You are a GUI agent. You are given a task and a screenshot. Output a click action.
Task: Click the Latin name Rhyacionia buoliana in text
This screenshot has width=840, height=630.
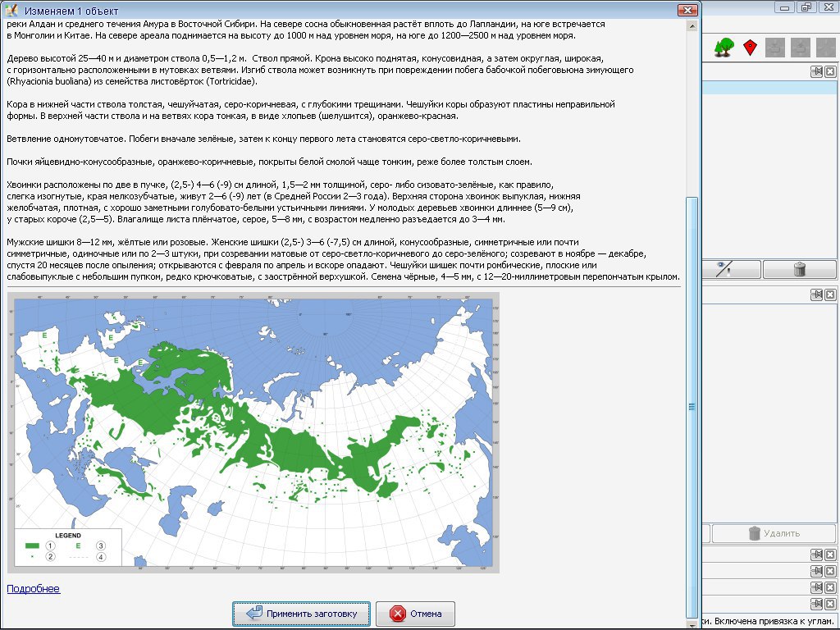50,81
